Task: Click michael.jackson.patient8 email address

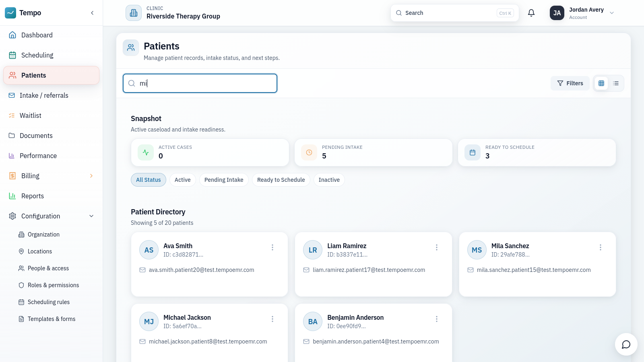Action: 208,341
